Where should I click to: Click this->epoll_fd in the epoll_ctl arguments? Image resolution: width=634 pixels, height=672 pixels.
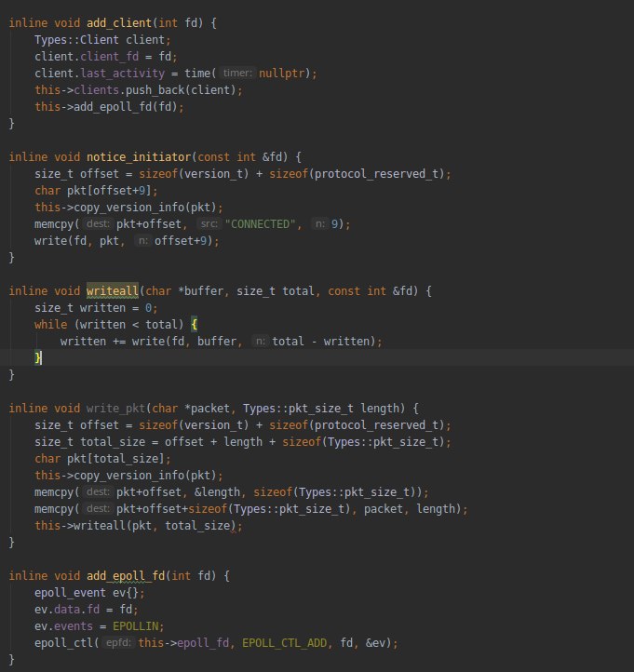click(183, 643)
